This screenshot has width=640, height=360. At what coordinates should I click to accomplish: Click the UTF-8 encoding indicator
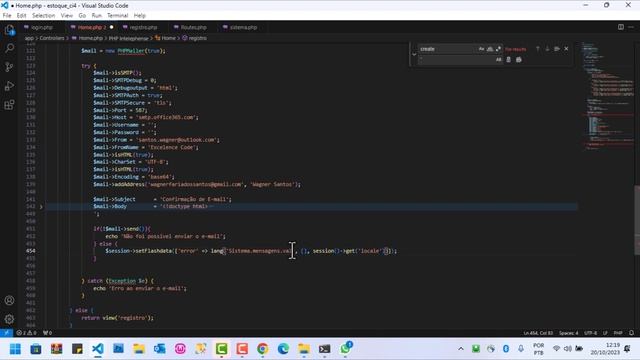click(590, 333)
